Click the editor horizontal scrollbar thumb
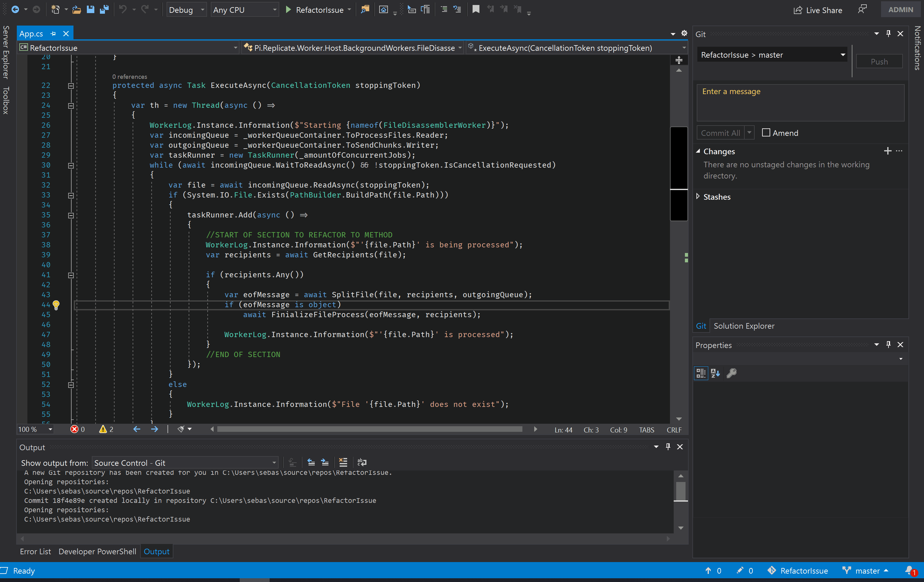This screenshot has width=924, height=582. point(370,429)
